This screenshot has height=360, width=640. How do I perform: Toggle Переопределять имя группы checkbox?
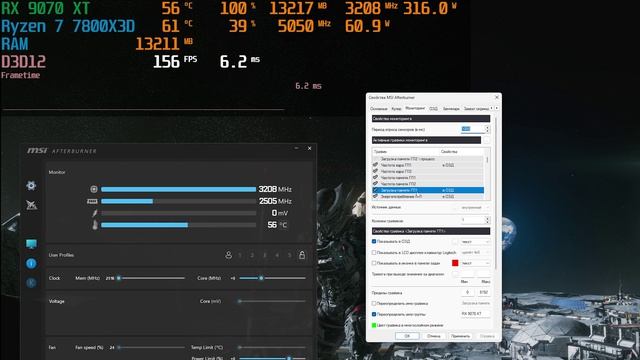374,314
